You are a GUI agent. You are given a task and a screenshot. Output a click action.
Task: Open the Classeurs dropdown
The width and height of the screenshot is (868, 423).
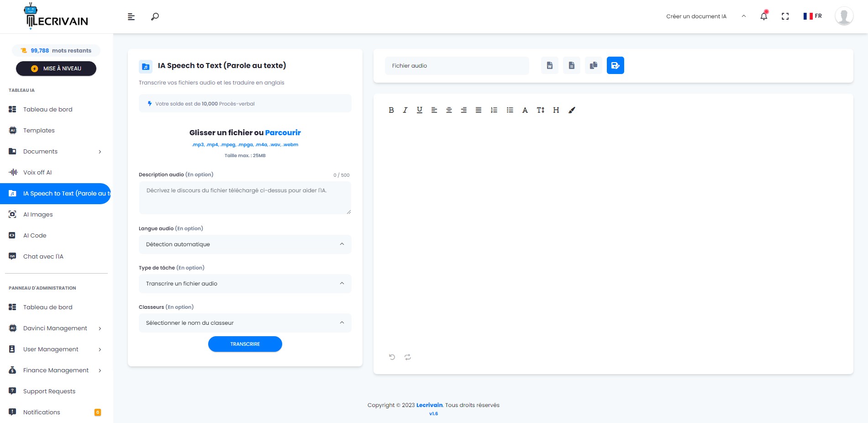click(x=245, y=323)
